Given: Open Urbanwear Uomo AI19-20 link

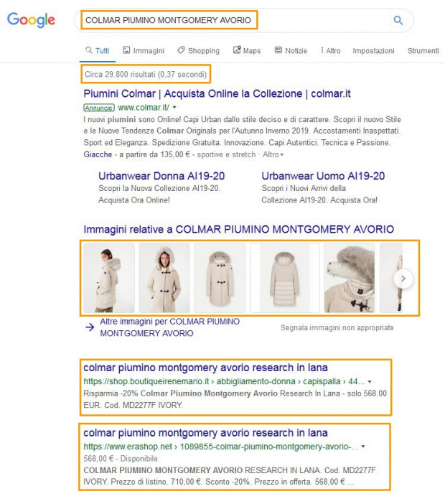Looking at the screenshot, I should pos(323,176).
